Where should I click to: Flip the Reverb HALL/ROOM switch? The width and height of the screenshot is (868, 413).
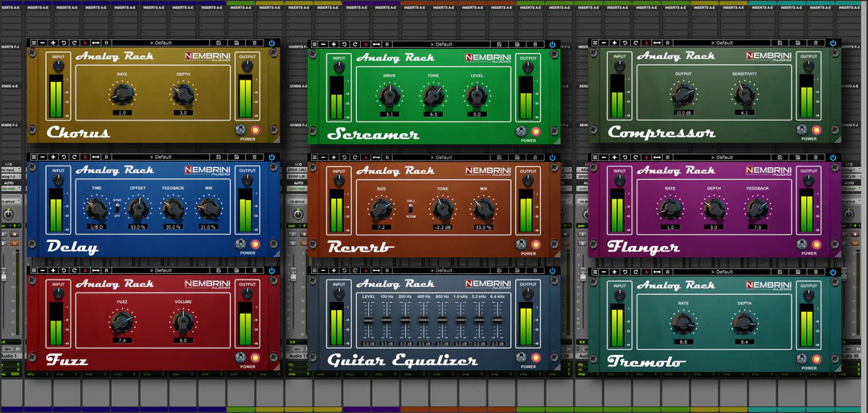(411, 208)
